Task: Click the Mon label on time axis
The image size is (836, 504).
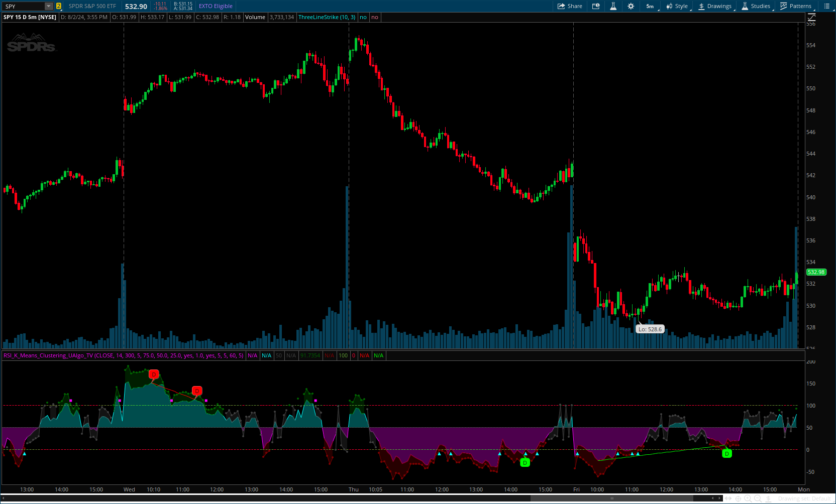Action: (804, 489)
